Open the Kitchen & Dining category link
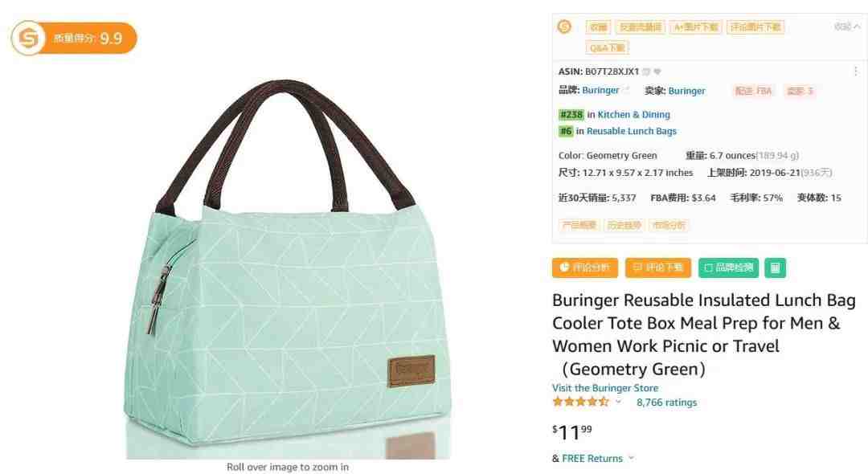The width and height of the screenshot is (868, 474). pos(634,115)
